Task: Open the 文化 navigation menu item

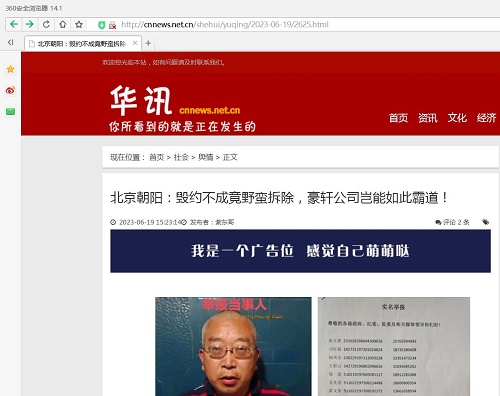Action: click(457, 118)
